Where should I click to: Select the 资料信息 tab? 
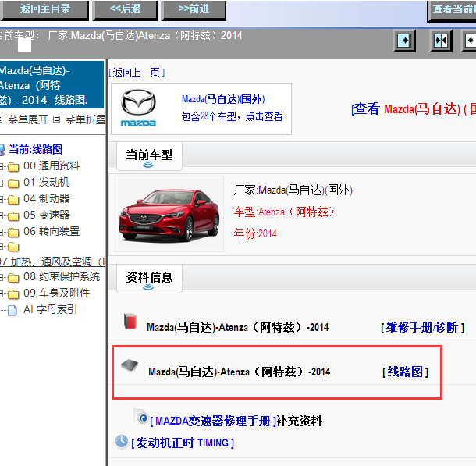[x=149, y=279]
